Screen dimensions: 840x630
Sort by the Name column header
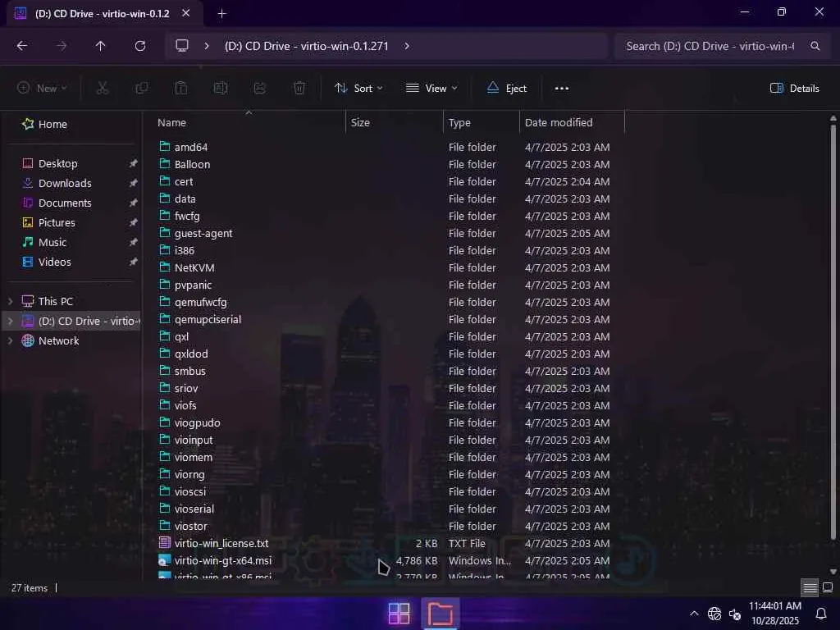coord(171,123)
